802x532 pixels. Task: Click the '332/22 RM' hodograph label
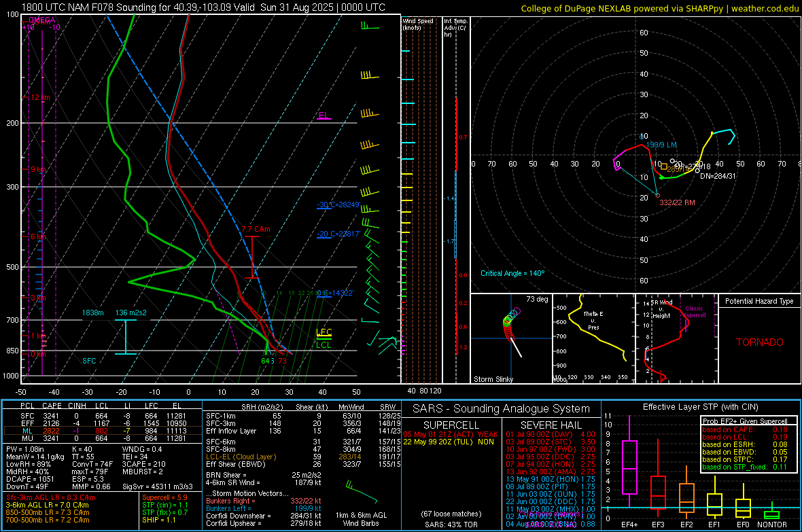[x=677, y=202]
